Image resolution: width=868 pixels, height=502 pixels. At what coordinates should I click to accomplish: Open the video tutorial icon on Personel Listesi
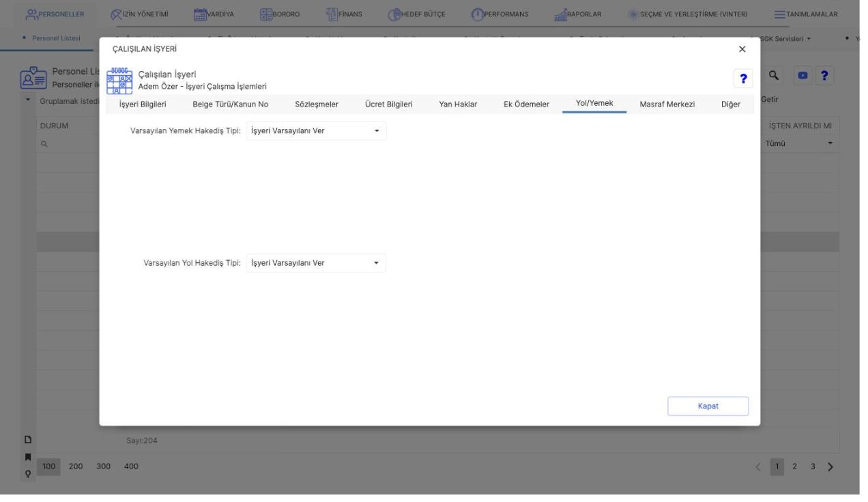tap(801, 76)
